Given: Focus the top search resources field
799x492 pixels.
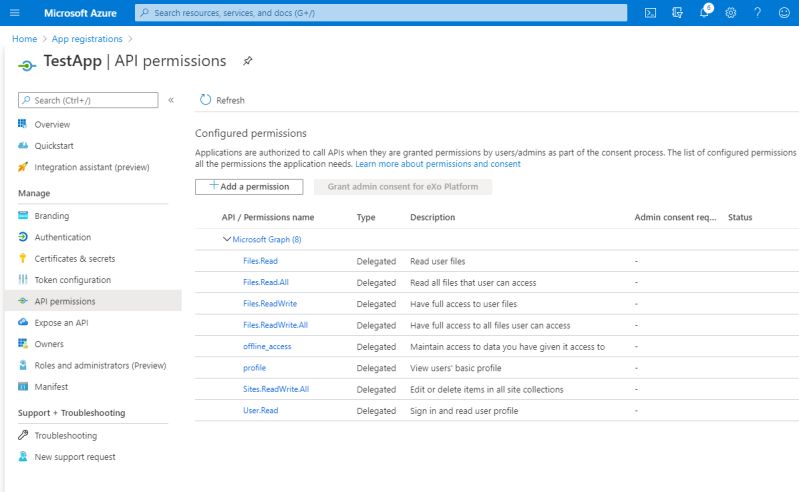Looking at the screenshot, I should (381, 13).
